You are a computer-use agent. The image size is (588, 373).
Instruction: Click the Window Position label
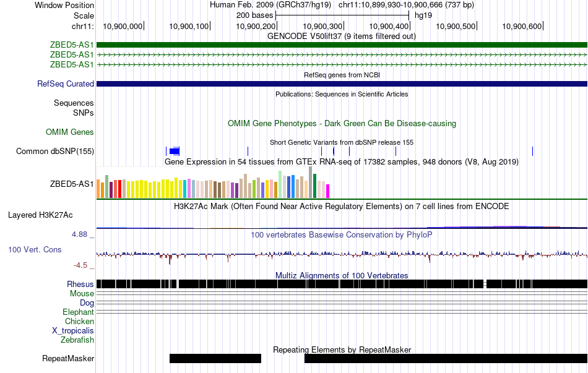pyautogui.click(x=64, y=5)
